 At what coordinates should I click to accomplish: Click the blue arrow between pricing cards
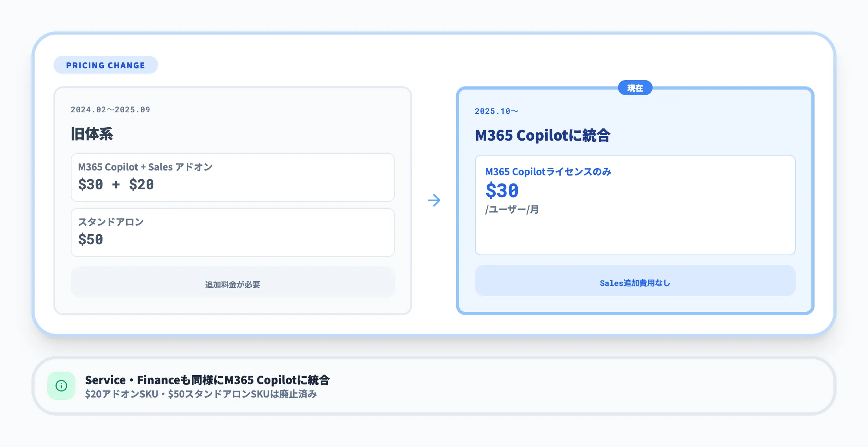pos(434,201)
